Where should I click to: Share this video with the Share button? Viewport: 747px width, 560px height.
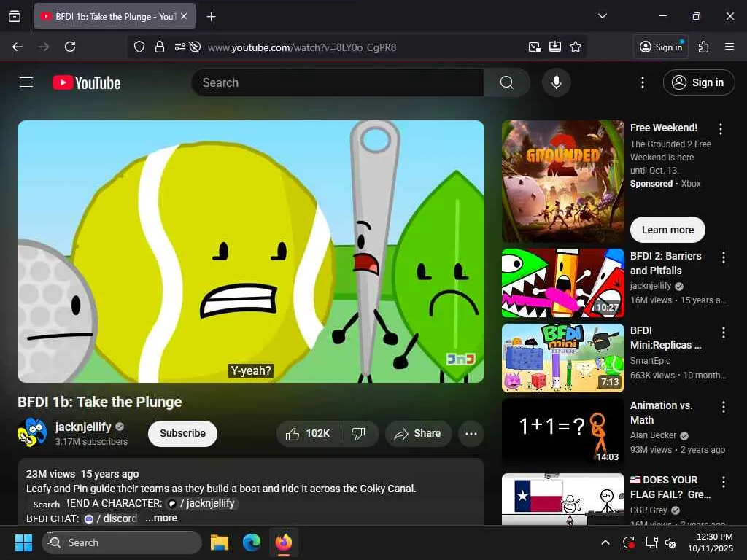418,433
